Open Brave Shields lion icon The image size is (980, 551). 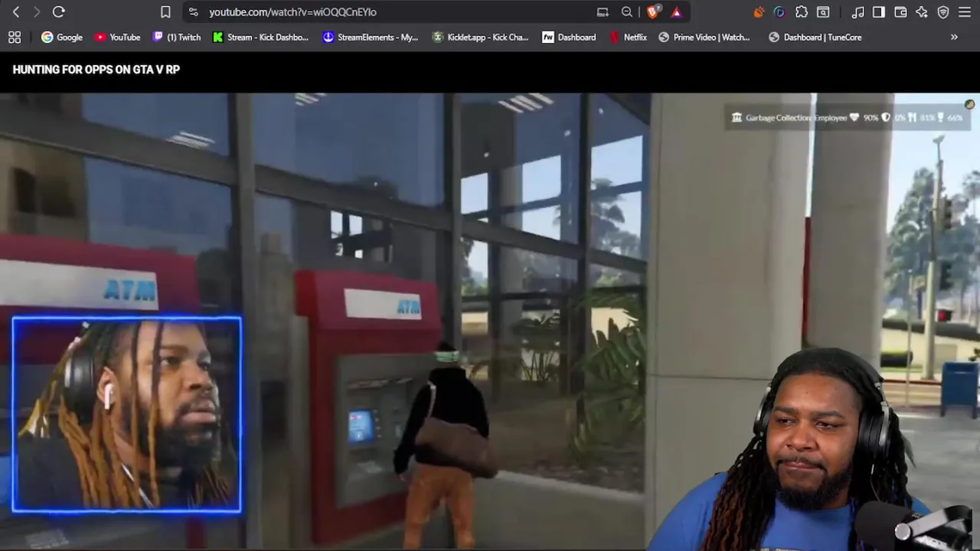654,11
